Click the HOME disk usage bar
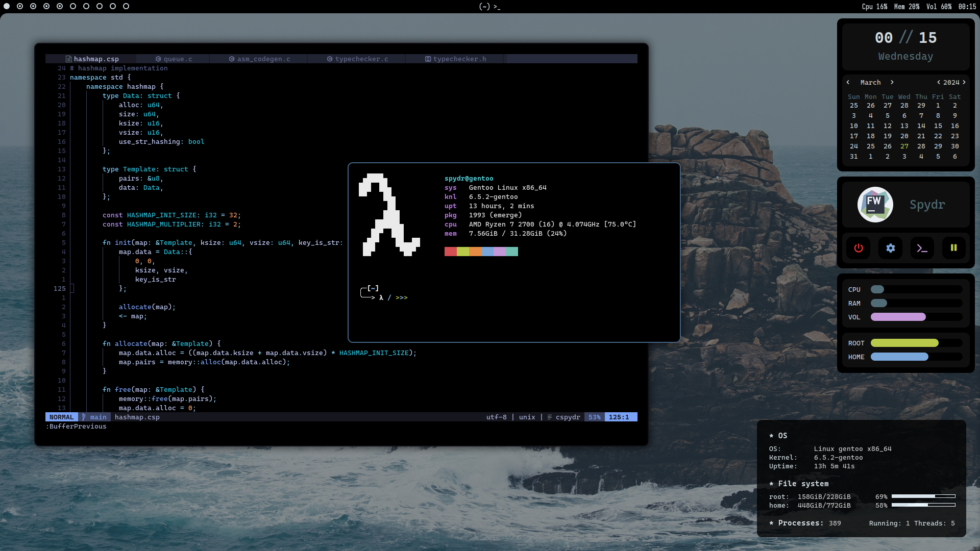Viewport: 980px width, 551px height. pos(917,357)
